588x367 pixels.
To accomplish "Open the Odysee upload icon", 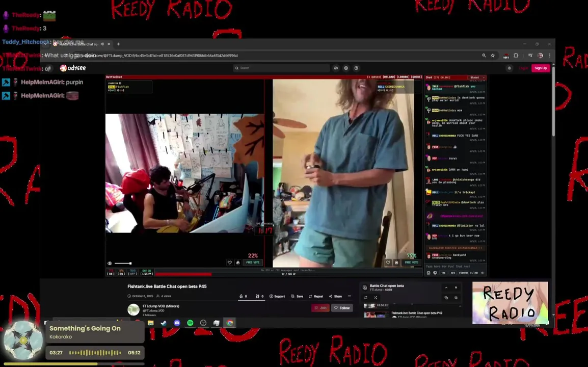I will tap(336, 68).
